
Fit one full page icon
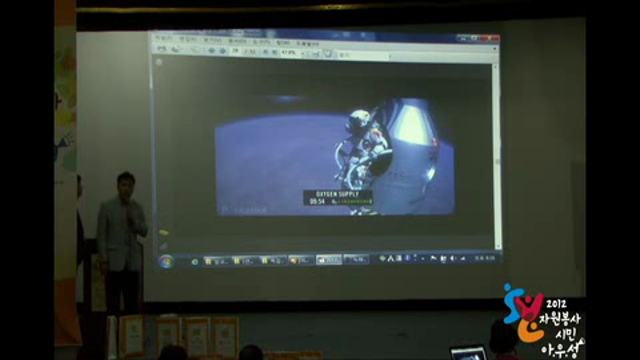coord(328,53)
